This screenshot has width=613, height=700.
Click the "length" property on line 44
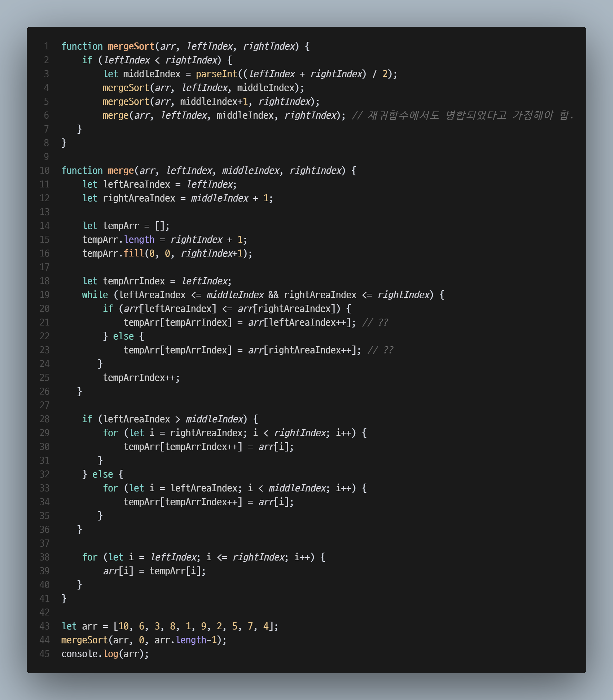coord(191,640)
